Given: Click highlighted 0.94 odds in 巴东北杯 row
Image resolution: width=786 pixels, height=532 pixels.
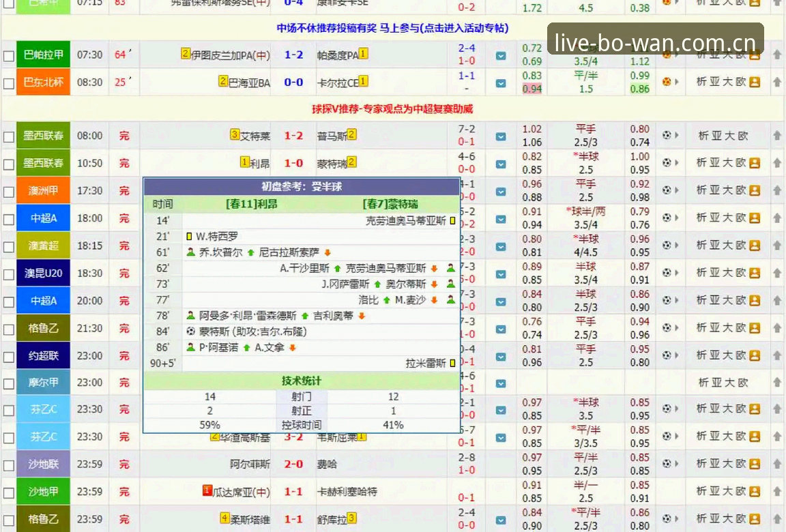Looking at the screenshot, I should tap(532, 89).
